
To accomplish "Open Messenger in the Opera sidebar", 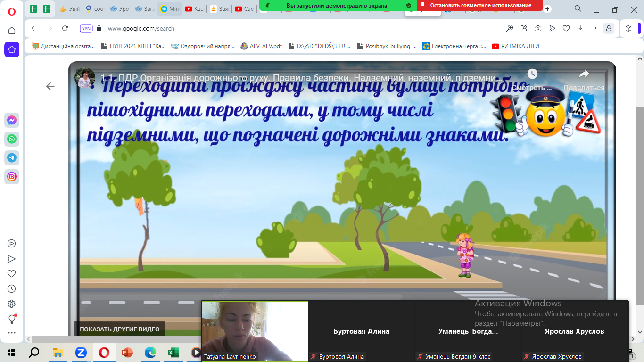I will [x=12, y=120].
